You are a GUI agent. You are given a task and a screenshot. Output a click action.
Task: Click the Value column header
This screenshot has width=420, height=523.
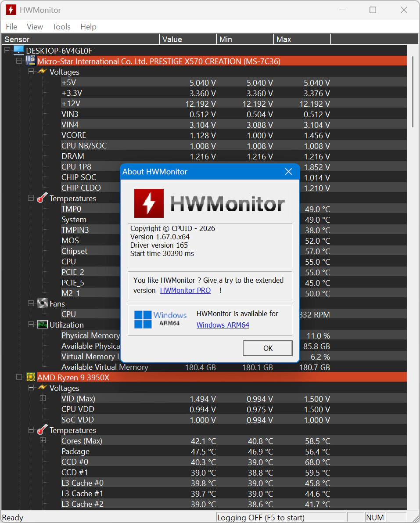(188, 40)
